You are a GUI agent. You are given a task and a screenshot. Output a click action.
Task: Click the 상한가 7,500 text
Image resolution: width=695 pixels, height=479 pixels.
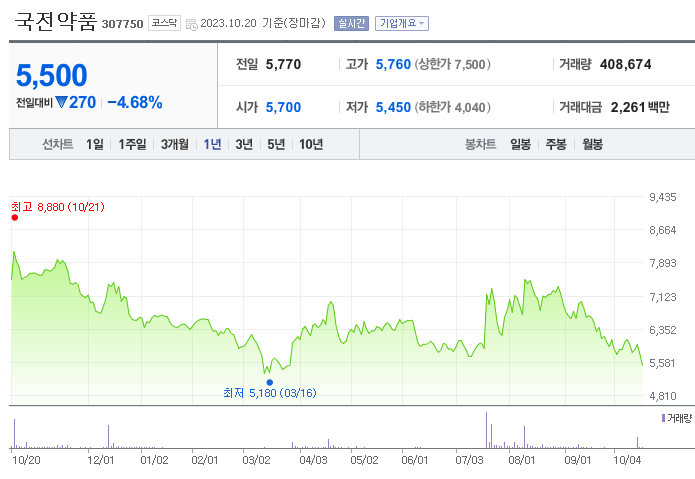click(x=453, y=65)
